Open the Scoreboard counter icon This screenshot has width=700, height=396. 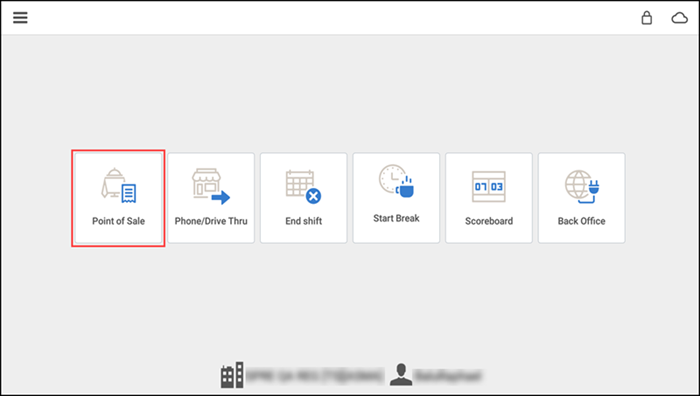[x=489, y=187]
